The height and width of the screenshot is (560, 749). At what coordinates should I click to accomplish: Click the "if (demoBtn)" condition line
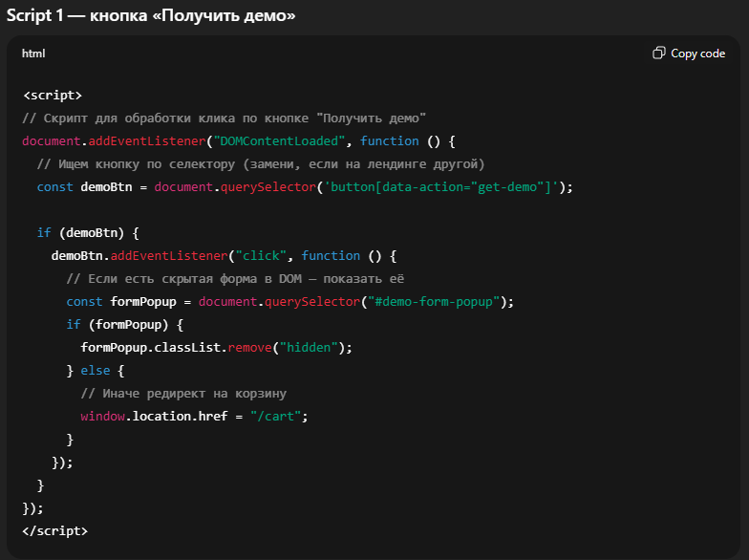pyautogui.click(x=88, y=233)
